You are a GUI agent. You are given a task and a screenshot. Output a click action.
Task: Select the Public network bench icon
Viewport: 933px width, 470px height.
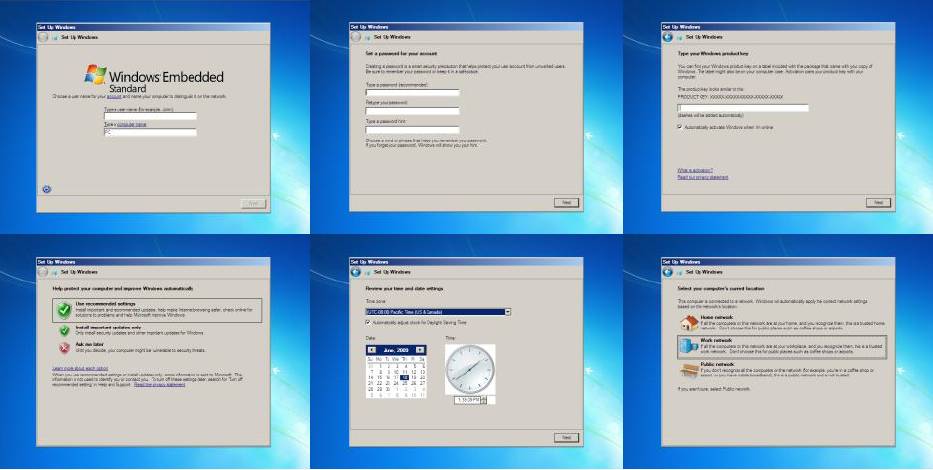tap(689, 369)
